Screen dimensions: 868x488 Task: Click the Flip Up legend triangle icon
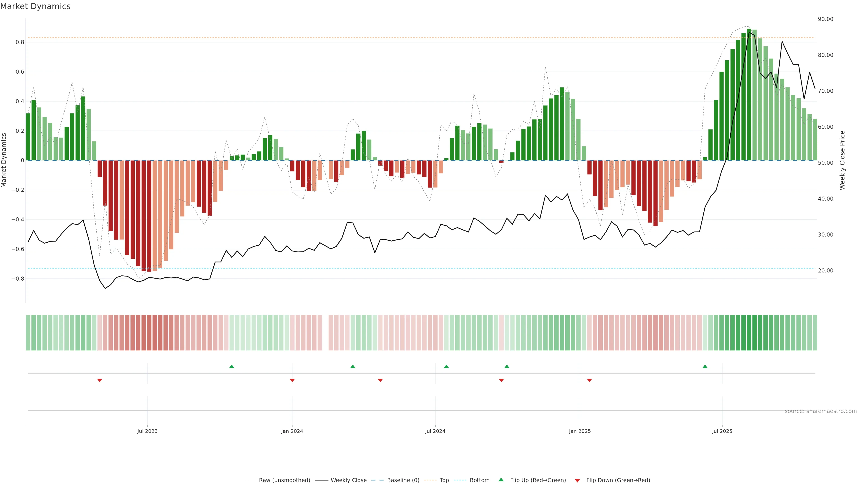coord(501,480)
